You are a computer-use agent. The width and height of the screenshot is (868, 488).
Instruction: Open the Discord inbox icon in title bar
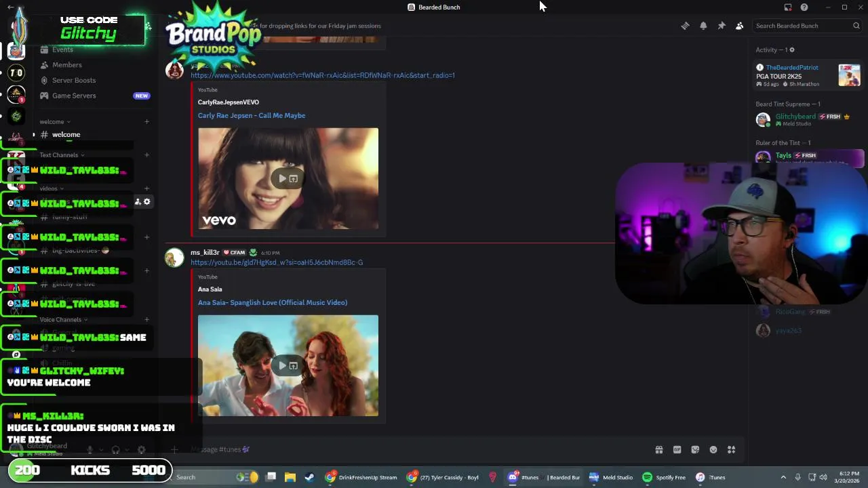point(788,7)
